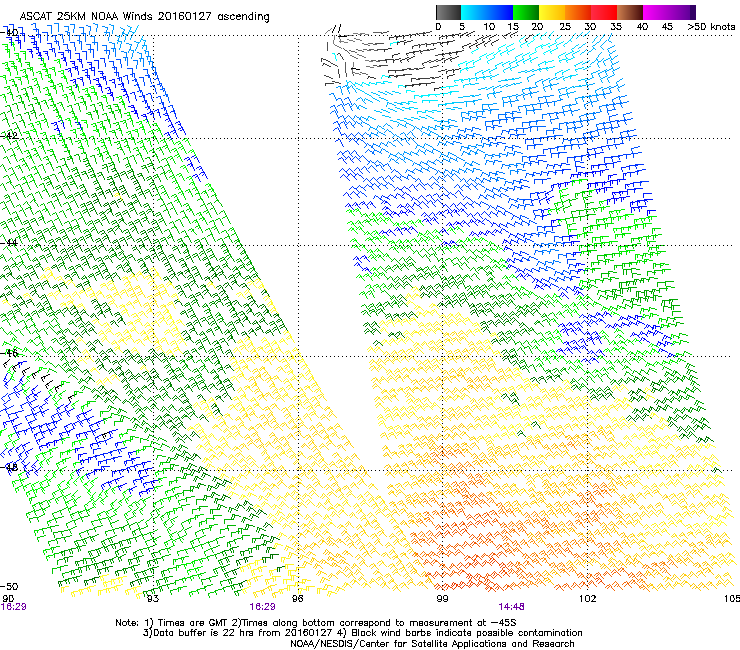Click the purple '16:29' time under longitude 96
The width and height of the screenshot is (740, 650).
[262, 607]
